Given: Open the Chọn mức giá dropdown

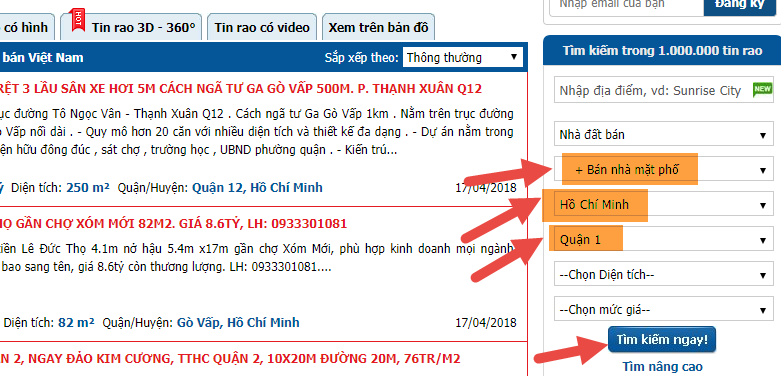Looking at the screenshot, I should (663, 310).
